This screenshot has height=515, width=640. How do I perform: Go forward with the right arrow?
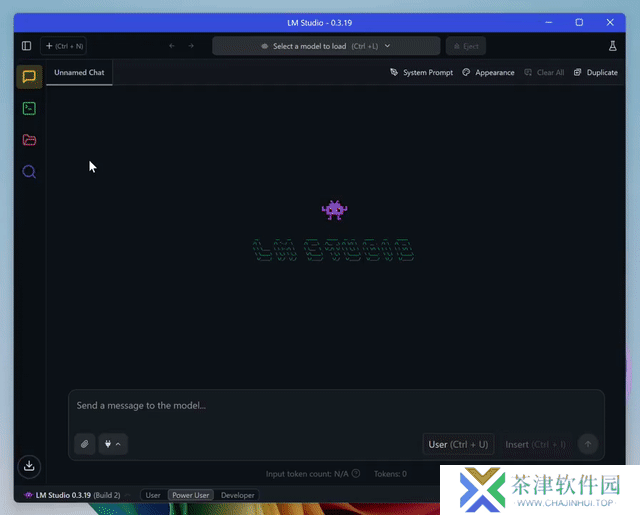point(191,46)
